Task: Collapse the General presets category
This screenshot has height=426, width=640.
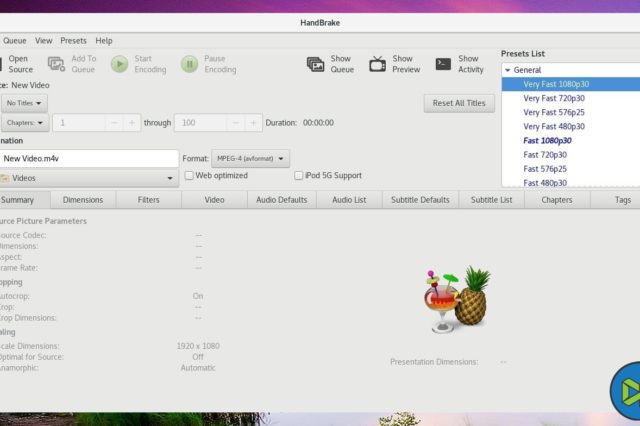Action: point(507,70)
